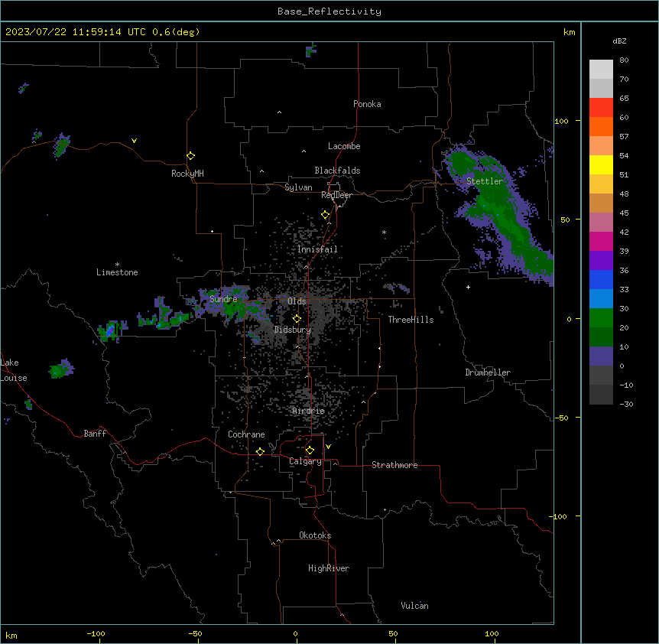Click the 2023/07/22 11:59:14 UTC timestamp
The width and height of the screenshot is (659, 644).
(x=76, y=32)
